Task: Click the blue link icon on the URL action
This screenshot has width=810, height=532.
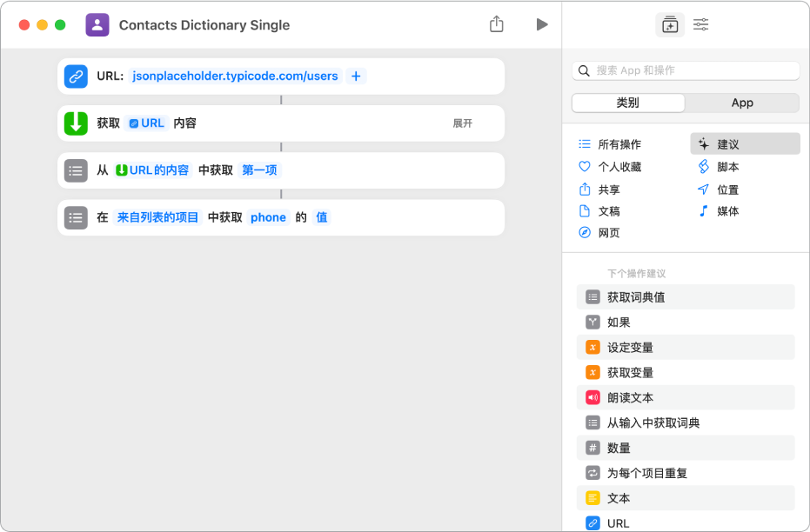Action: coord(76,76)
